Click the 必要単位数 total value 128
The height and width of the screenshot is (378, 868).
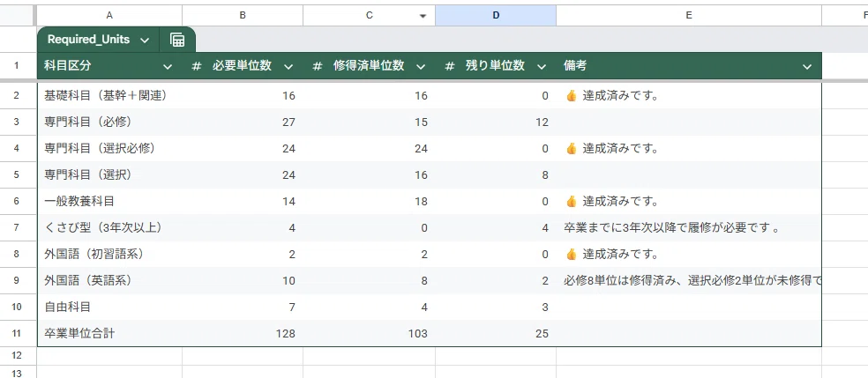[x=286, y=334]
